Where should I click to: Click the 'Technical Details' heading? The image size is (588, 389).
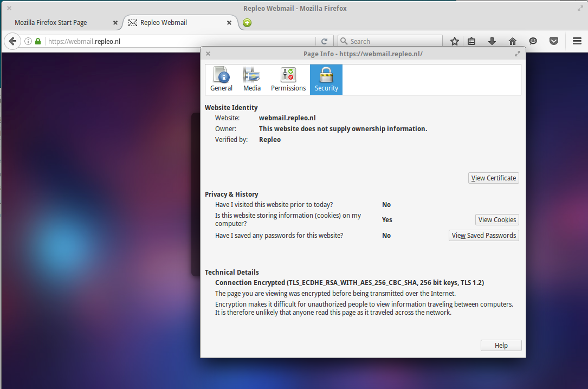click(232, 272)
